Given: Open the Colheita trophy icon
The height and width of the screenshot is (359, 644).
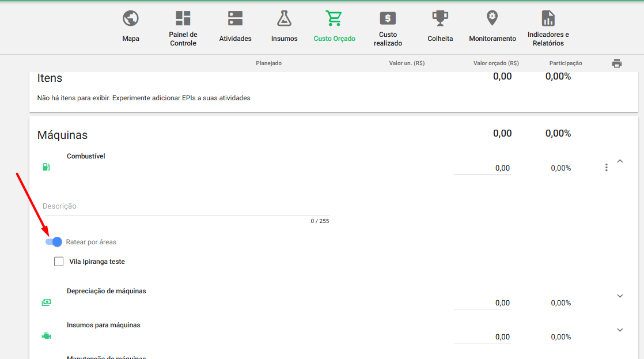Looking at the screenshot, I should click(440, 18).
